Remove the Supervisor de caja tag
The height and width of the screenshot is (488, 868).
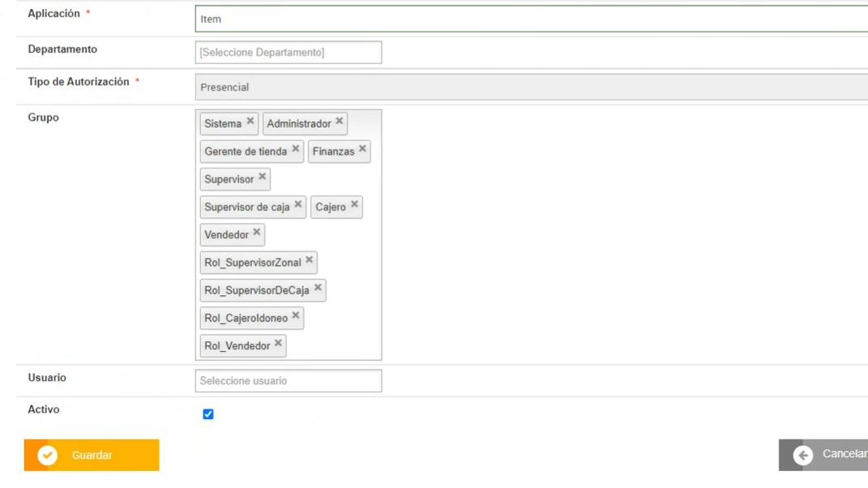click(298, 205)
